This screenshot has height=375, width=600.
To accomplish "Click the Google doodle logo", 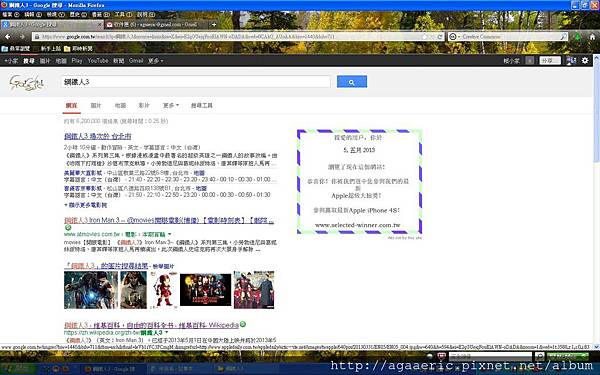I will (27, 82).
